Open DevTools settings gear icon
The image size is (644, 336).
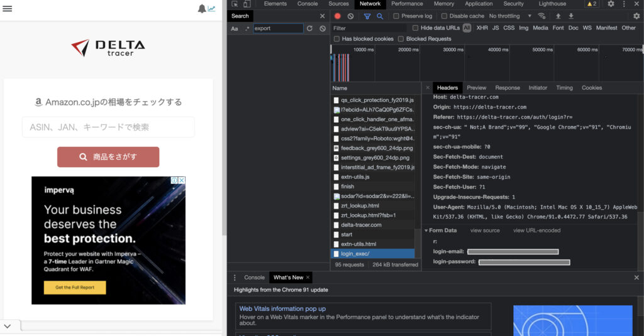(x=611, y=4)
